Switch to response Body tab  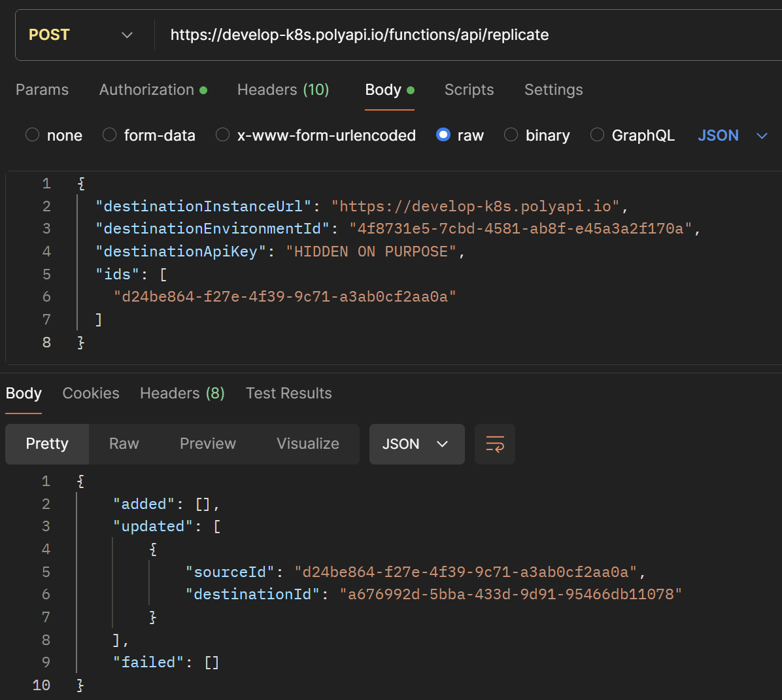(24, 393)
